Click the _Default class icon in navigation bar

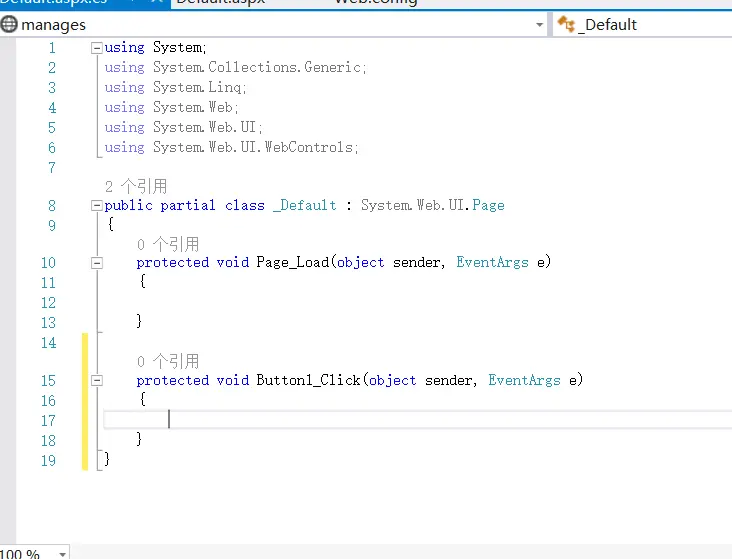pyautogui.click(x=566, y=24)
